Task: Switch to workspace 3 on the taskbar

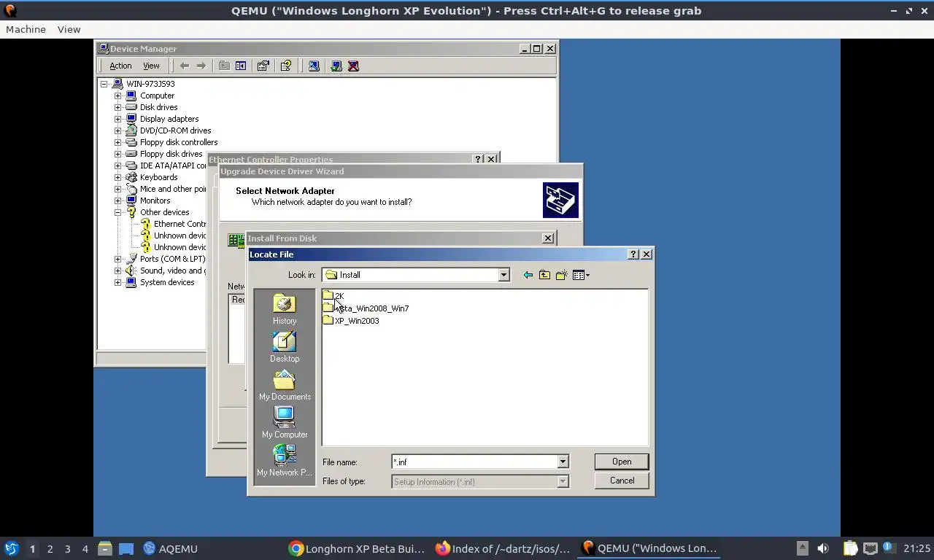Action: [67, 548]
